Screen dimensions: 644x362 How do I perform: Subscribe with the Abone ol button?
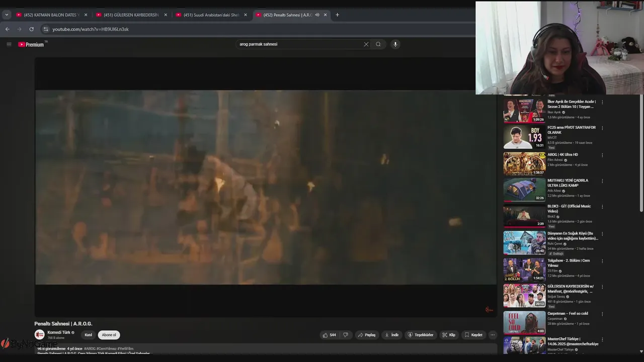(x=109, y=335)
